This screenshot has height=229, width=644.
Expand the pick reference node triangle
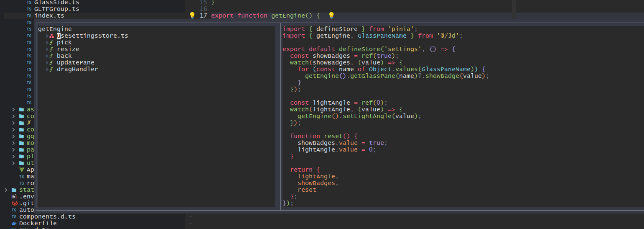(x=48, y=42)
